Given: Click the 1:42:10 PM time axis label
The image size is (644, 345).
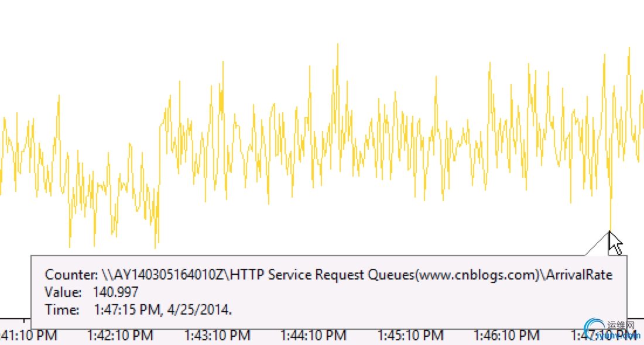Looking at the screenshot, I should (x=120, y=336).
